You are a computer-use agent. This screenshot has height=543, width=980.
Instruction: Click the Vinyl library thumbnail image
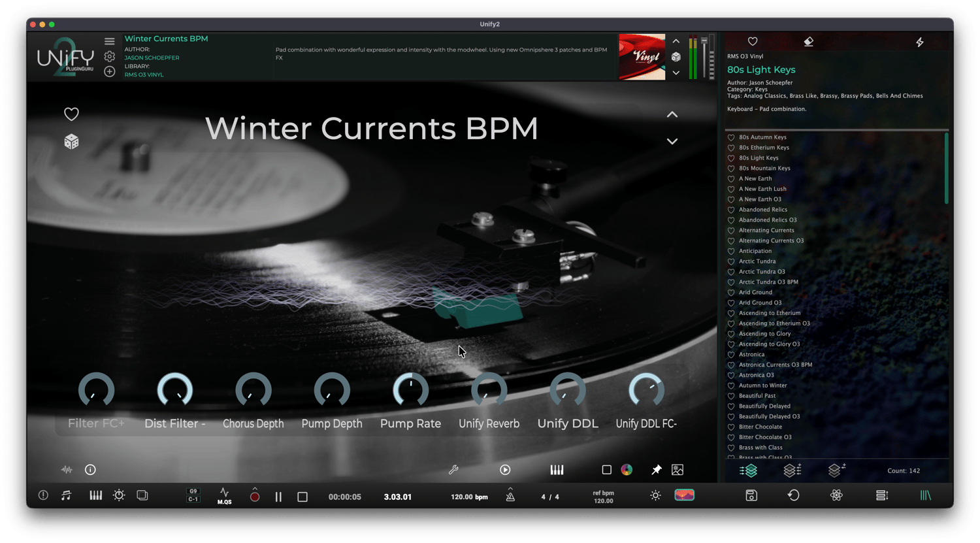pos(642,57)
